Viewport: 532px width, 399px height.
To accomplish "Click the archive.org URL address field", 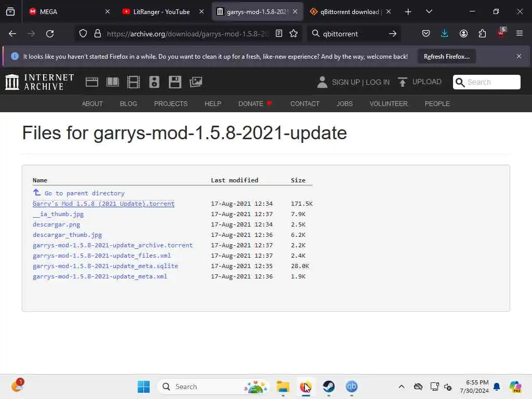I will (188, 34).
